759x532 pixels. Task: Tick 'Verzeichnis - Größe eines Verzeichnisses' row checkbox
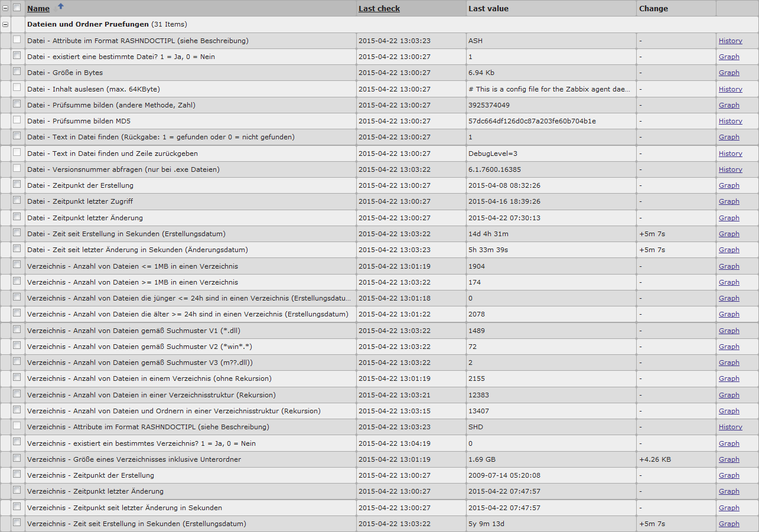click(x=17, y=458)
